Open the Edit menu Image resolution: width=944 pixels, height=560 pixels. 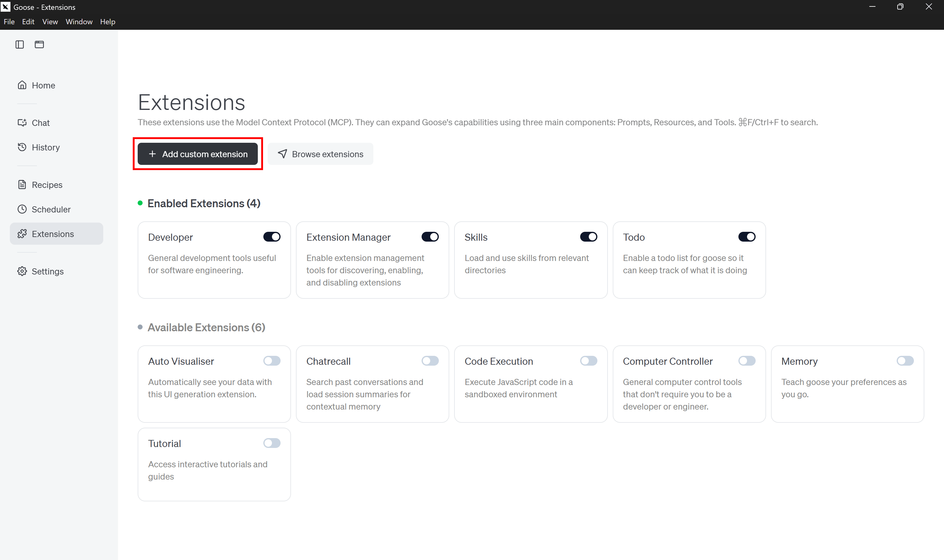28,21
